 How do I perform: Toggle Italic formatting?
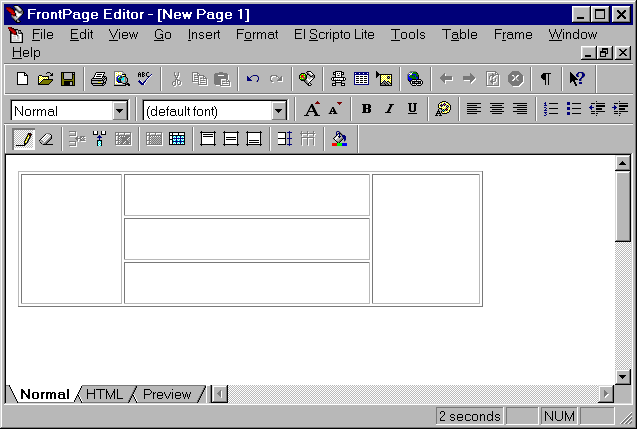389,109
